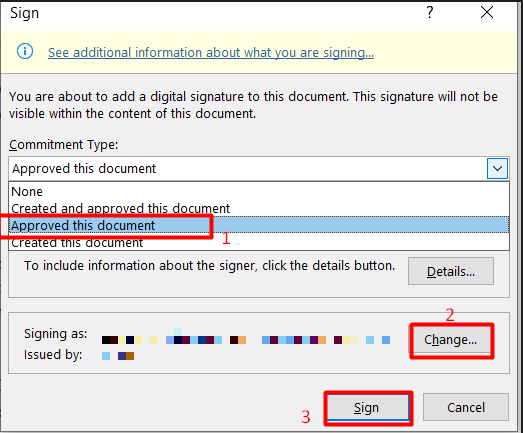Cancel the signing dialog
Image resolution: width=523 pixels, height=433 pixels.
point(466,407)
